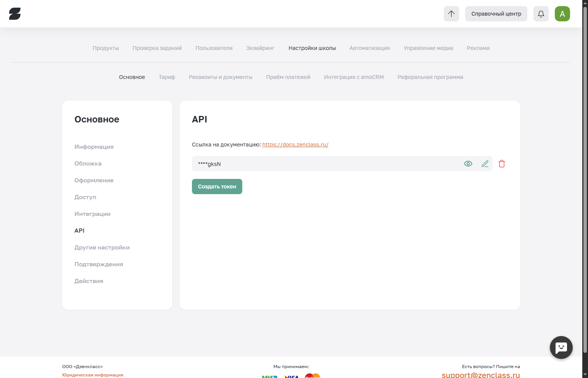The width and height of the screenshot is (588, 378).
Task: Select Информация in the sidebar
Action: [x=94, y=147]
